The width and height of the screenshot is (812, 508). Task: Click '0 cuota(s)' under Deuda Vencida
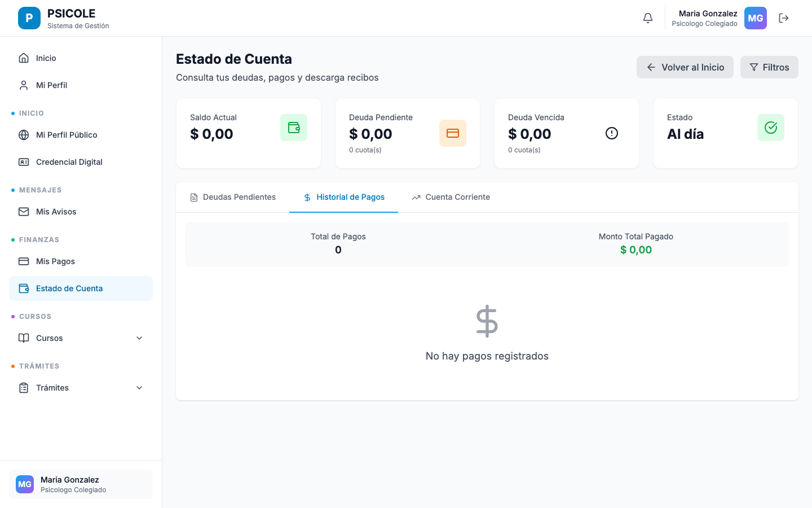(524, 150)
